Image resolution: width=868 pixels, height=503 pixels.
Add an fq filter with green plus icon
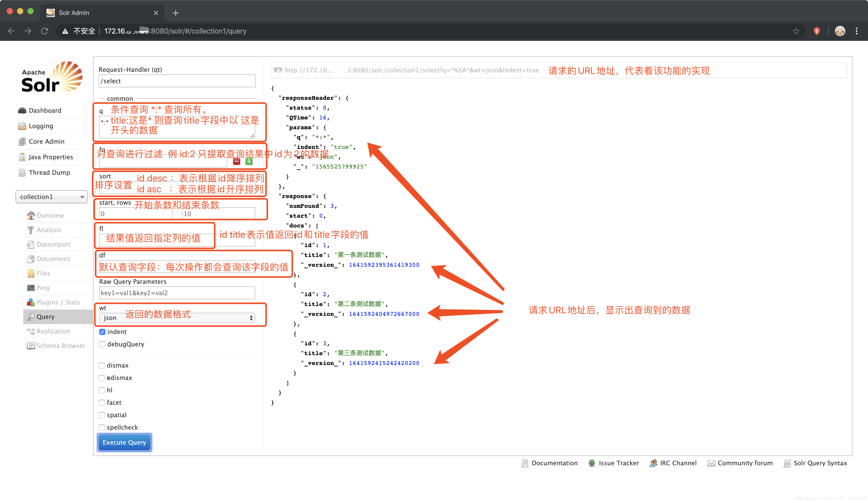click(249, 161)
